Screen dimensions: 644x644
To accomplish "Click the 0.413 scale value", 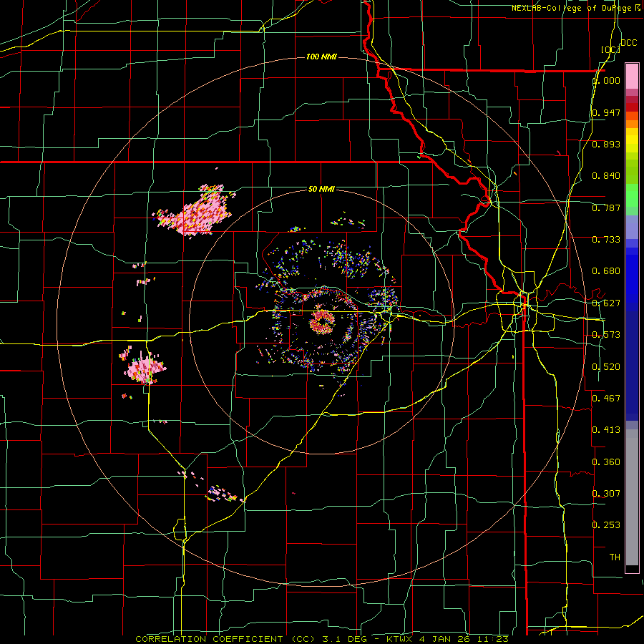I will 606,430.
